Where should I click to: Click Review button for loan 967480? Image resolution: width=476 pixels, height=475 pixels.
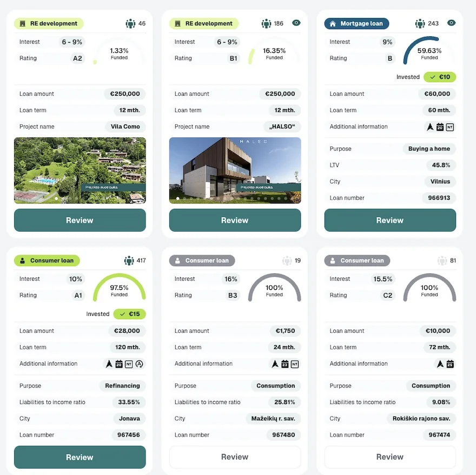click(235, 457)
